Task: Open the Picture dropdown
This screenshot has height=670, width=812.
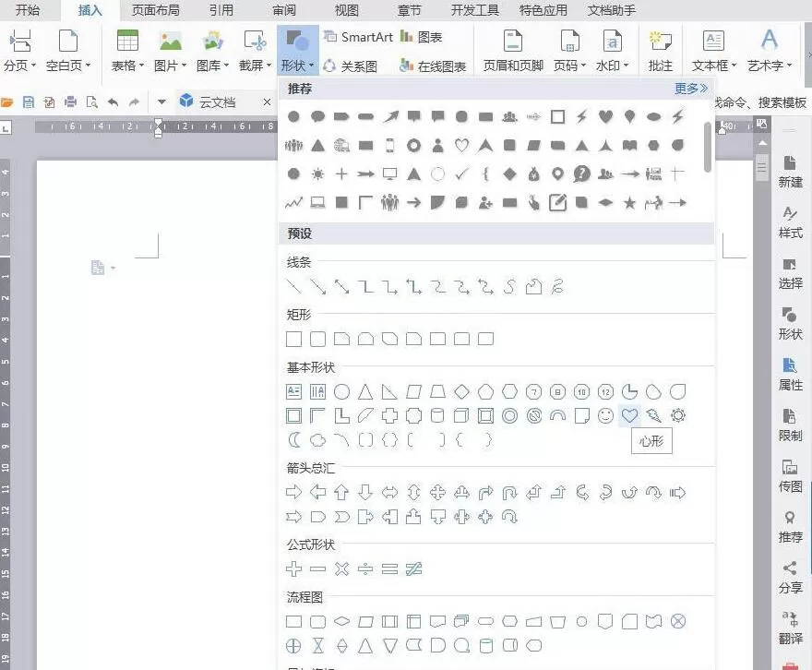Action: pos(171,50)
